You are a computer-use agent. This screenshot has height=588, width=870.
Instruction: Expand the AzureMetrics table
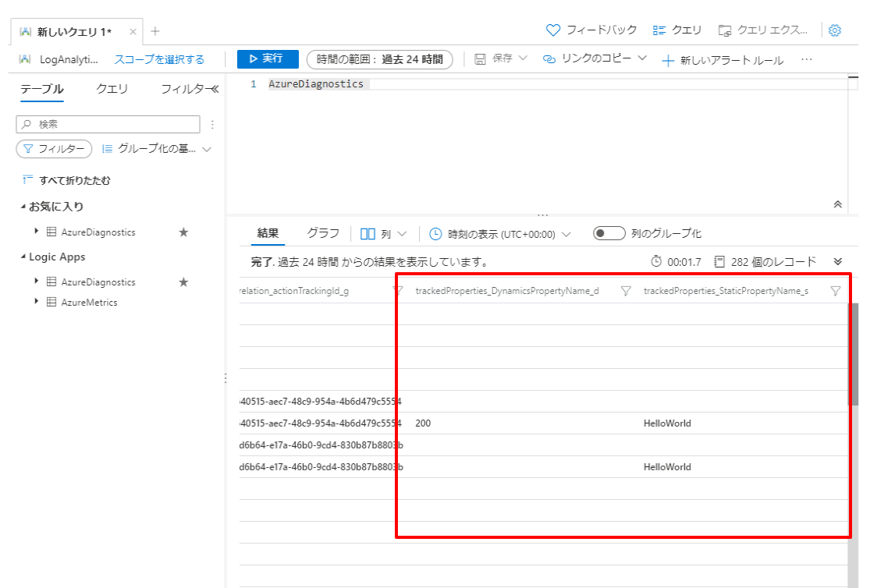pyautogui.click(x=37, y=301)
